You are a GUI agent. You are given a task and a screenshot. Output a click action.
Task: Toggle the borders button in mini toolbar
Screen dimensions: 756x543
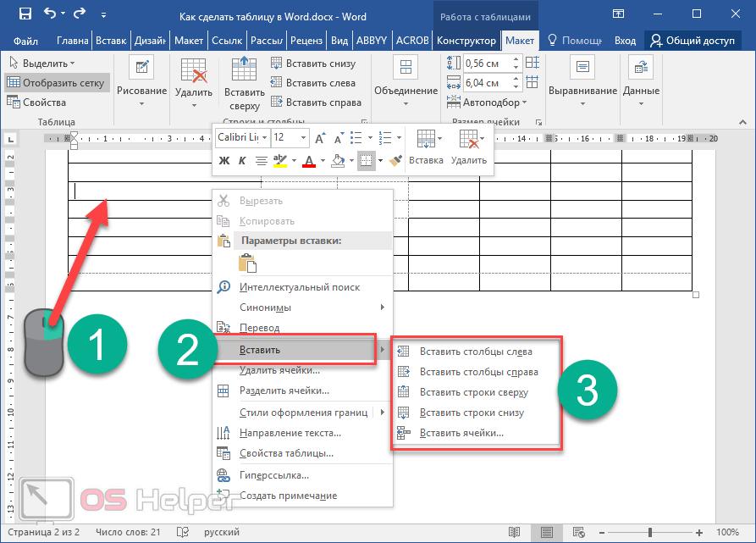[x=366, y=160]
